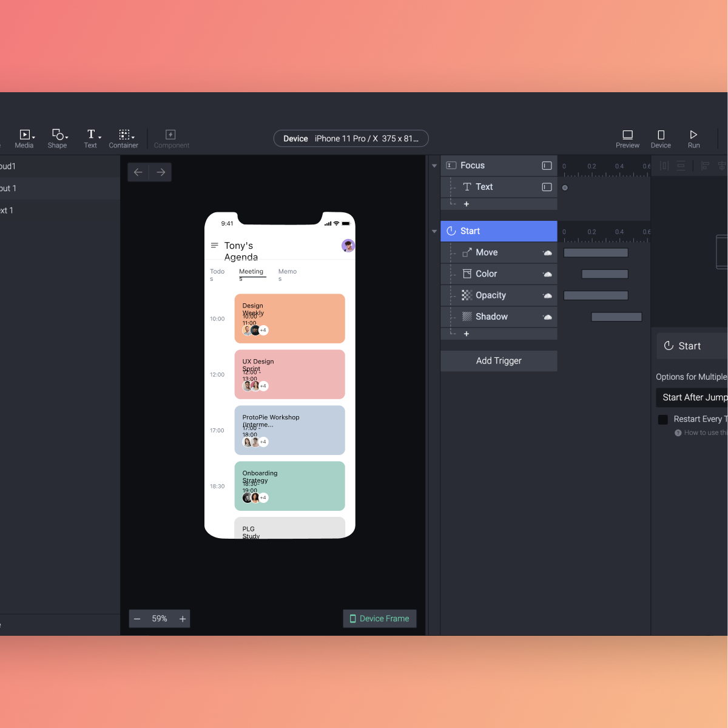The height and width of the screenshot is (728, 728).
Task: Click the Move timeline bar
Action: [596, 252]
